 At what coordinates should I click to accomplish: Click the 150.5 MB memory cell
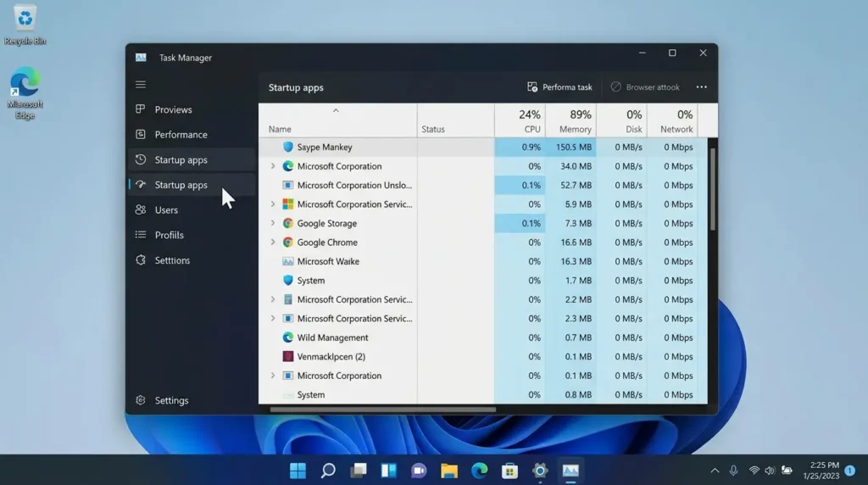click(x=570, y=147)
